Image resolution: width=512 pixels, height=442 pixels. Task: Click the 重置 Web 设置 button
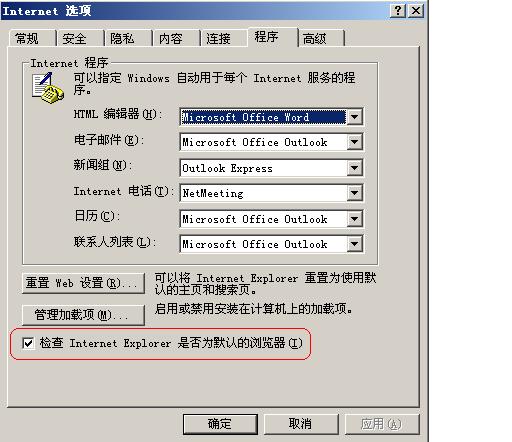[x=83, y=283]
